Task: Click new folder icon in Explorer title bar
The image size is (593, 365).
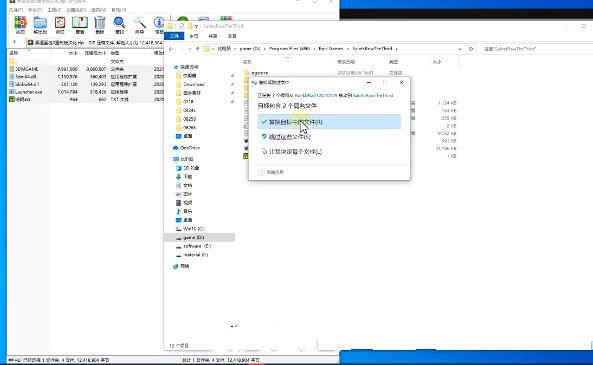Action: click(x=189, y=26)
